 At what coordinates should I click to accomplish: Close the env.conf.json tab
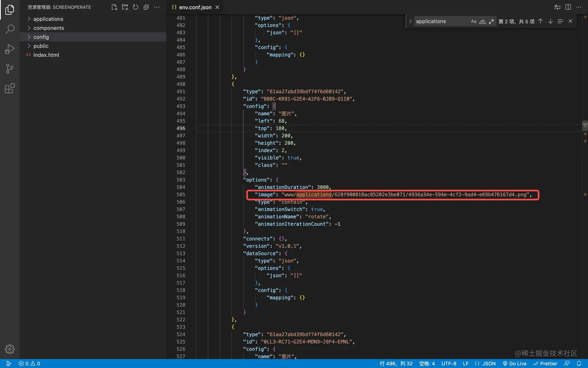click(217, 7)
